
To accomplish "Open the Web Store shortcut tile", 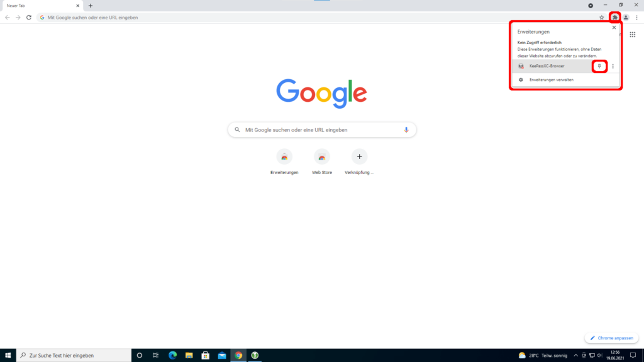I will (x=322, y=162).
